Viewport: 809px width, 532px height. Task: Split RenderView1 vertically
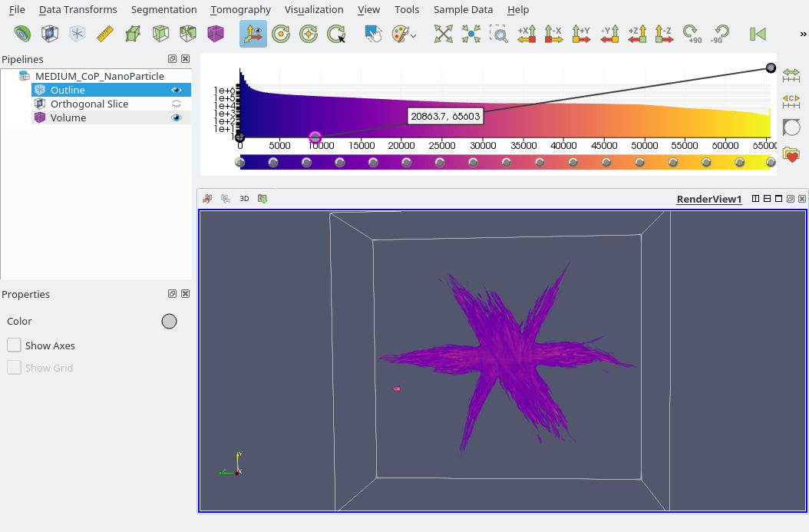(x=768, y=199)
